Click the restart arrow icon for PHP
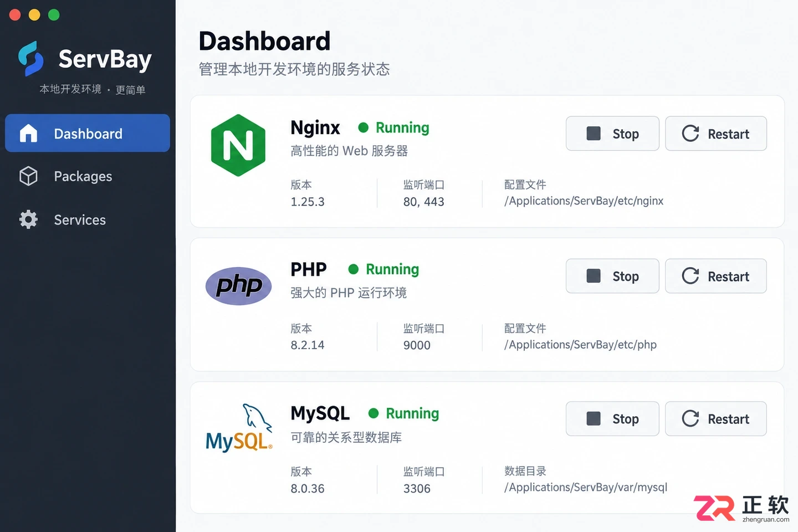The width and height of the screenshot is (798, 532). [x=690, y=276]
